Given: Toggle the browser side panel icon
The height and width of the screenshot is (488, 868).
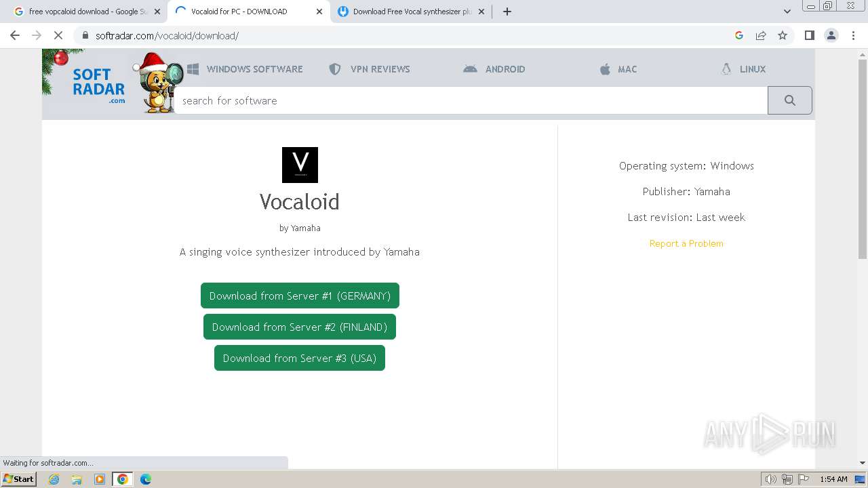Looking at the screenshot, I should click(809, 35).
